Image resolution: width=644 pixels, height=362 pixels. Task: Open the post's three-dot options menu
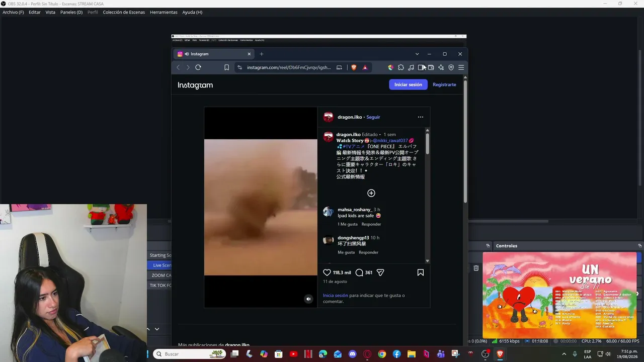(421, 117)
